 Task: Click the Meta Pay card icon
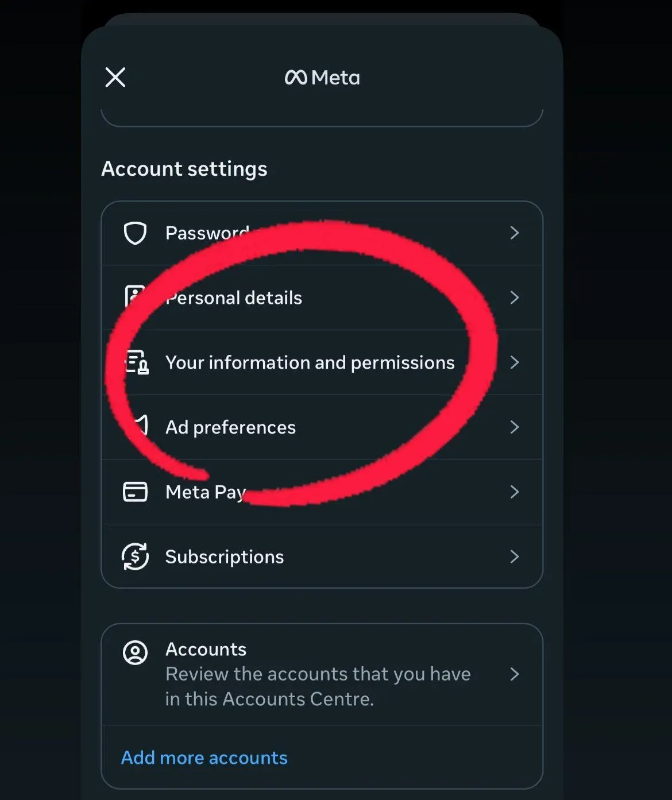pos(136,492)
